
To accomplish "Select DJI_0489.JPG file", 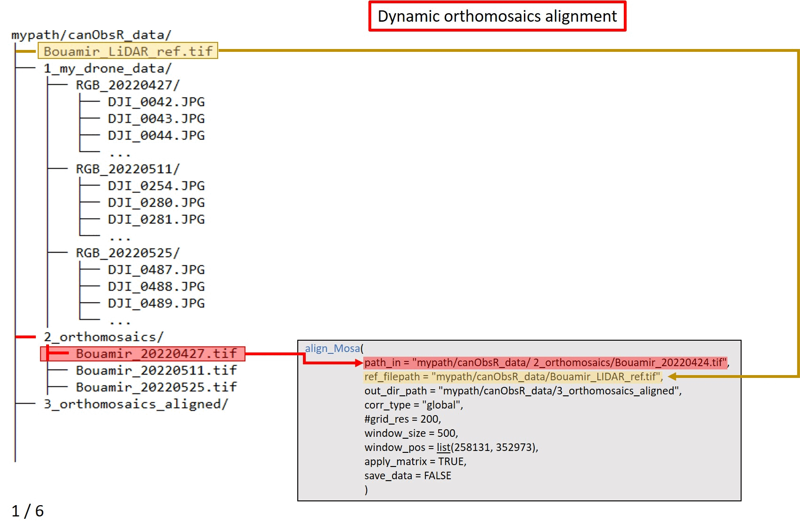I will (x=156, y=303).
